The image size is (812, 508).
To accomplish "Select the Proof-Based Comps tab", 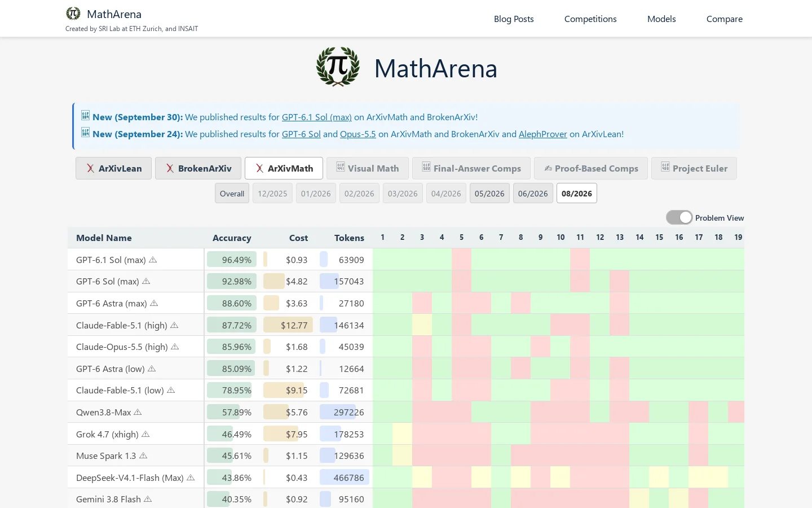I will [591, 168].
